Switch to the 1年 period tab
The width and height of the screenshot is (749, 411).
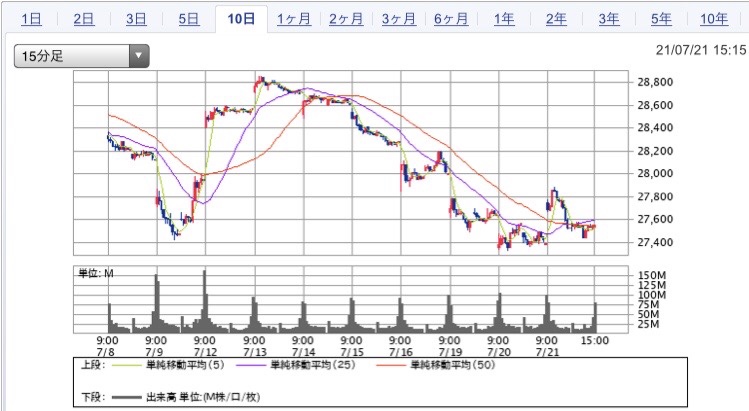pos(504,19)
